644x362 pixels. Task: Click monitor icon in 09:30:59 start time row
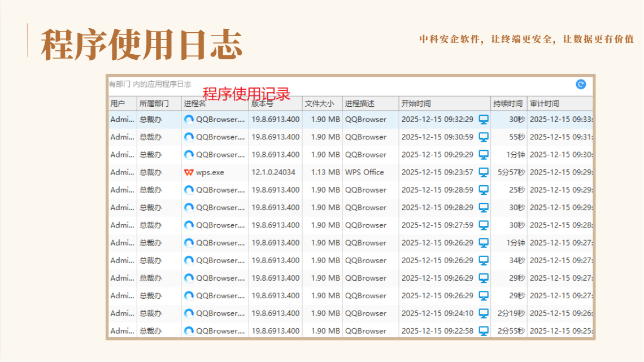pyautogui.click(x=484, y=137)
